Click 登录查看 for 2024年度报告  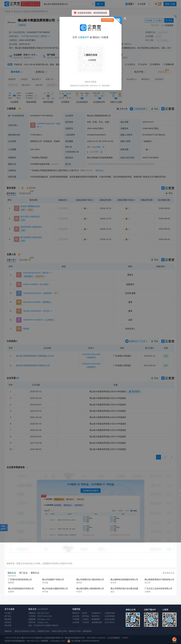click(x=134, y=392)
